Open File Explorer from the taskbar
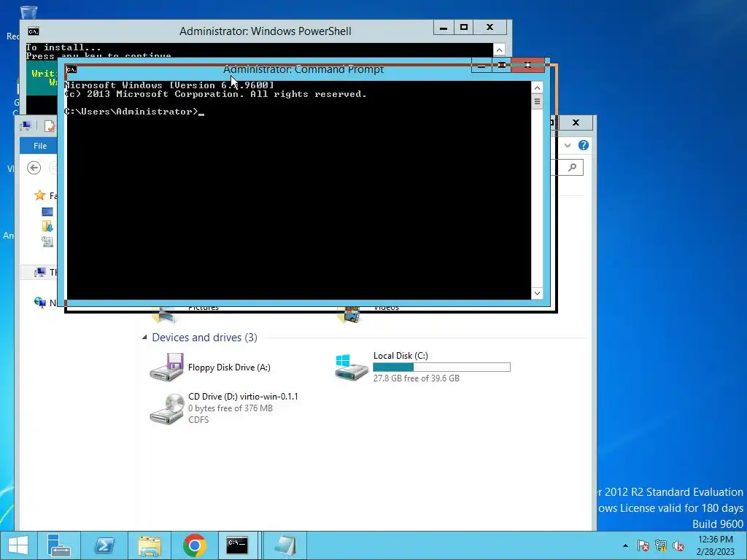 (149, 545)
